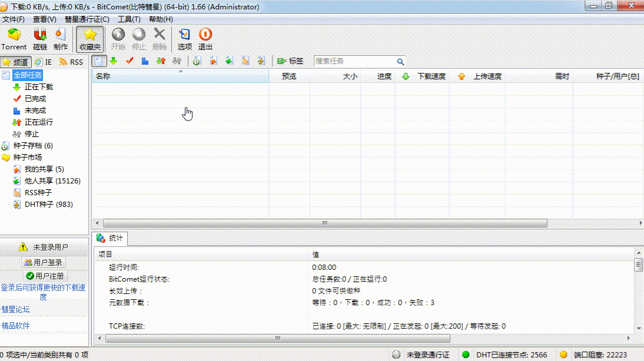The image size is (644, 361).
Task: Click the statistics panel horizontal scrollbar thumb
Action: coord(278,339)
